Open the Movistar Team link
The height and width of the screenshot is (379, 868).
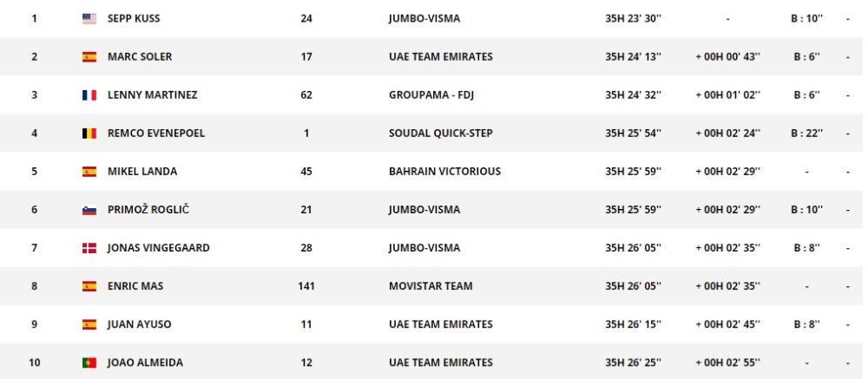pos(431,286)
